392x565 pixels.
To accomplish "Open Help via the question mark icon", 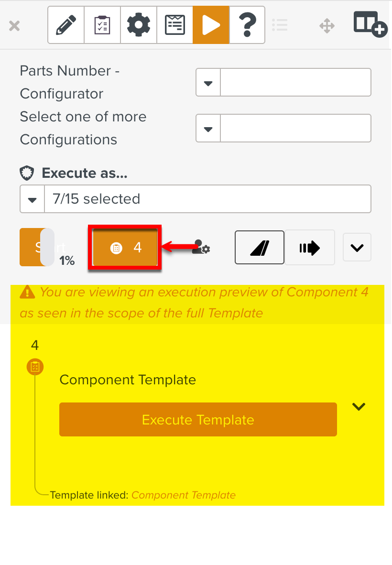I will pyautogui.click(x=247, y=24).
